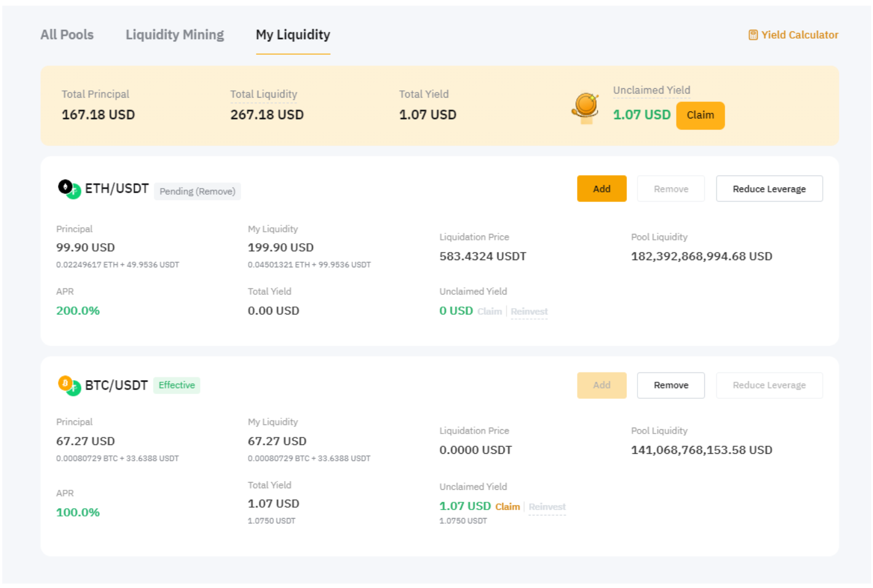Image resolution: width=873 pixels, height=588 pixels.
Task: Claim the BTC/USDT unclaimed yield
Action: (507, 507)
